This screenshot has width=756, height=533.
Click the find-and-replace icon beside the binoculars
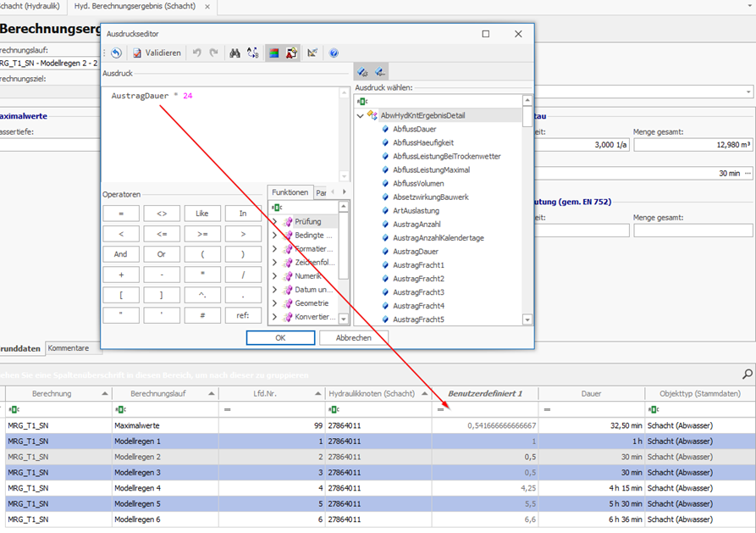click(x=252, y=53)
